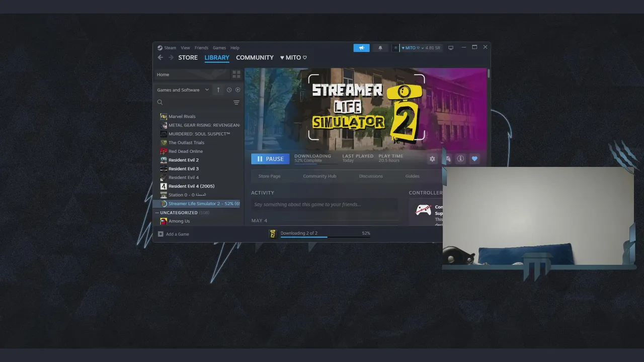This screenshot has height=362, width=644.
Task: Enter Big Picture mode via monitor icon
Action: tap(451, 48)
